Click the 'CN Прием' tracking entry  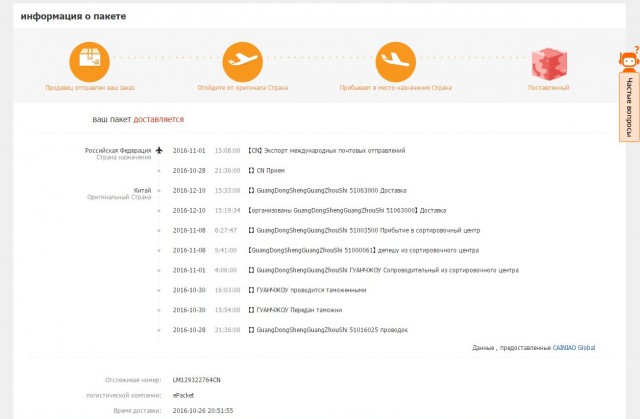[x=267, y=171]
